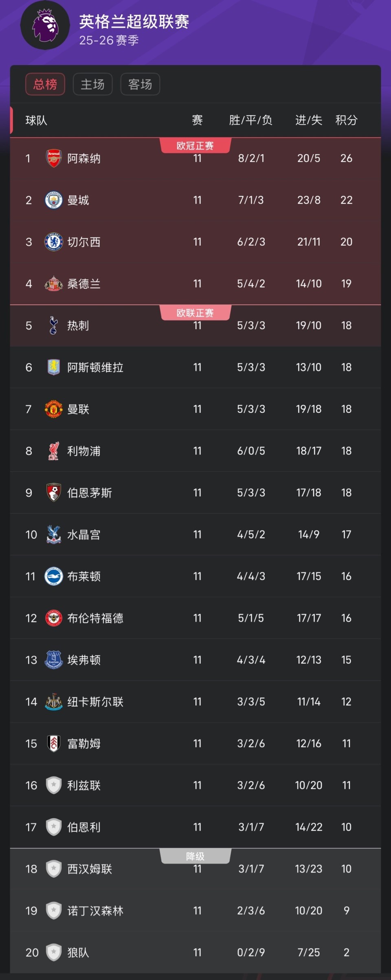Switch to the 主场 home tab
The image size is (391, 980).
pyautogui.click(x=92, y=84)
